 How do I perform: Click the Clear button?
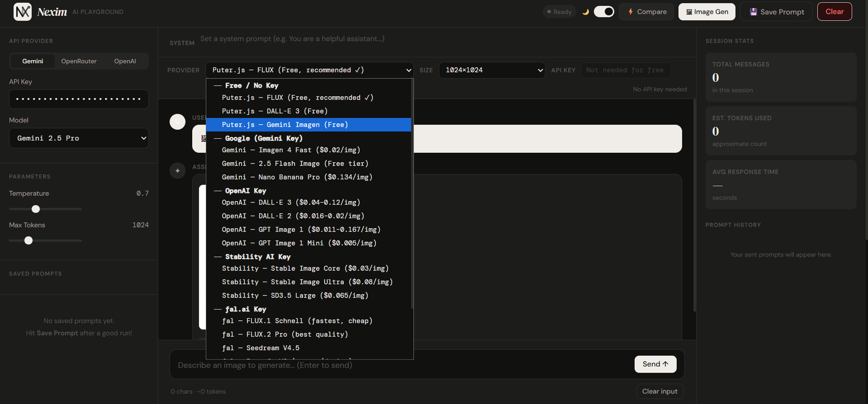(835, 12)
